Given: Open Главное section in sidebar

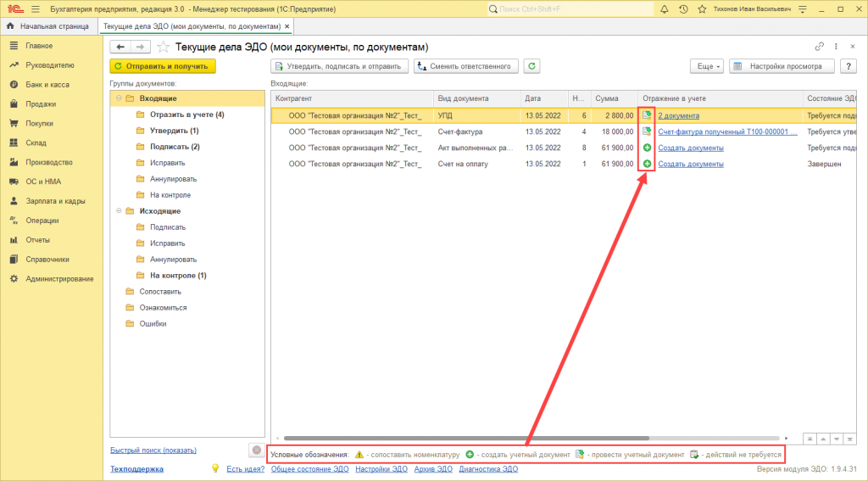Looking at the screenshot, I should click(x=39, y=46).
